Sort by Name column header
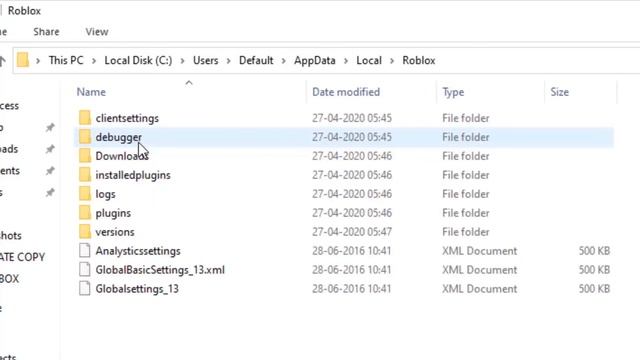The width and height of the screenshot is (640, 360). point(91,92)
